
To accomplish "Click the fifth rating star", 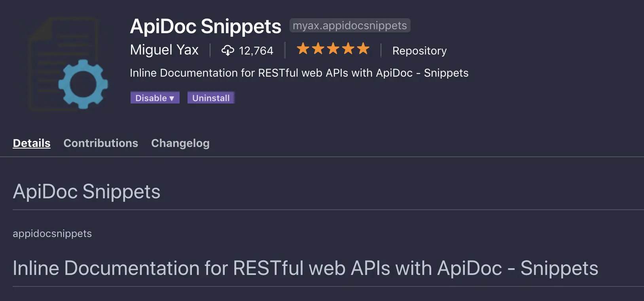I will (363, 49).
